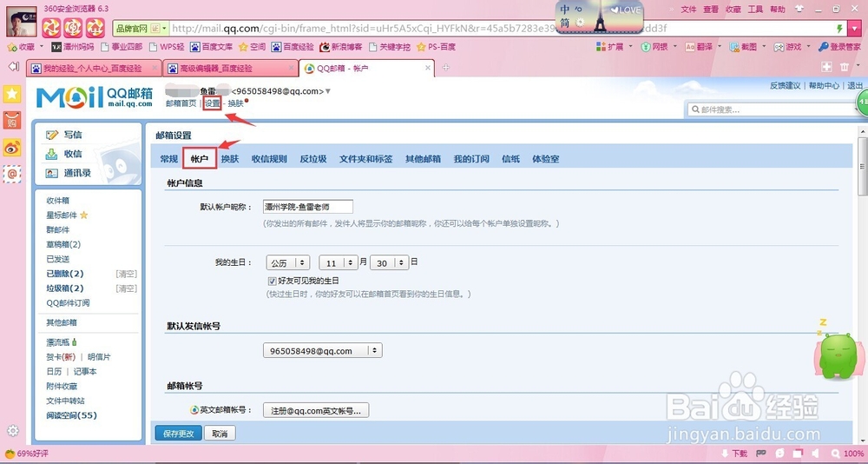Click the page vertical scrollbar thumb

(x=863, y=166)
